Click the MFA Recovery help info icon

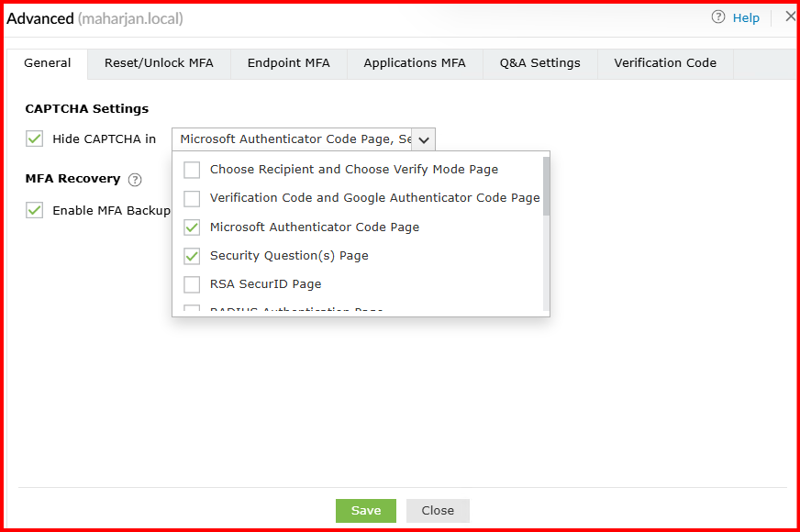click(x=135, y=180)
